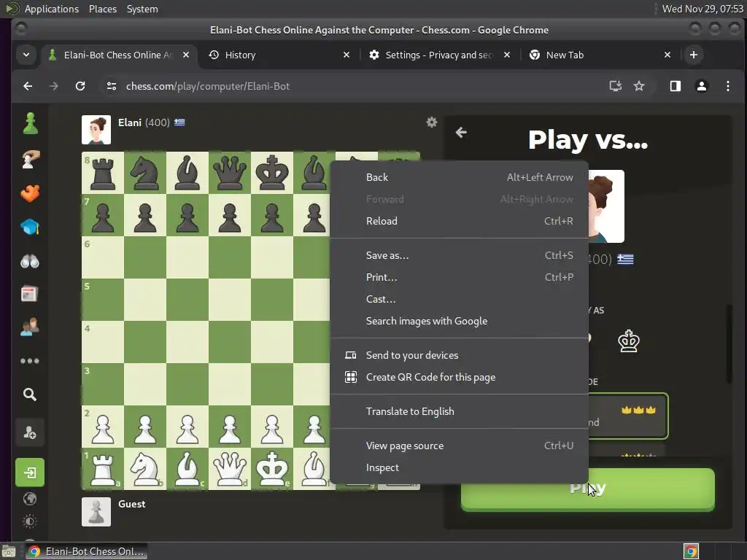This screenshot has width=747, height=560.
Task: Open the Learn graduation cap sidebar icon
Action: [x=30, y=227]
